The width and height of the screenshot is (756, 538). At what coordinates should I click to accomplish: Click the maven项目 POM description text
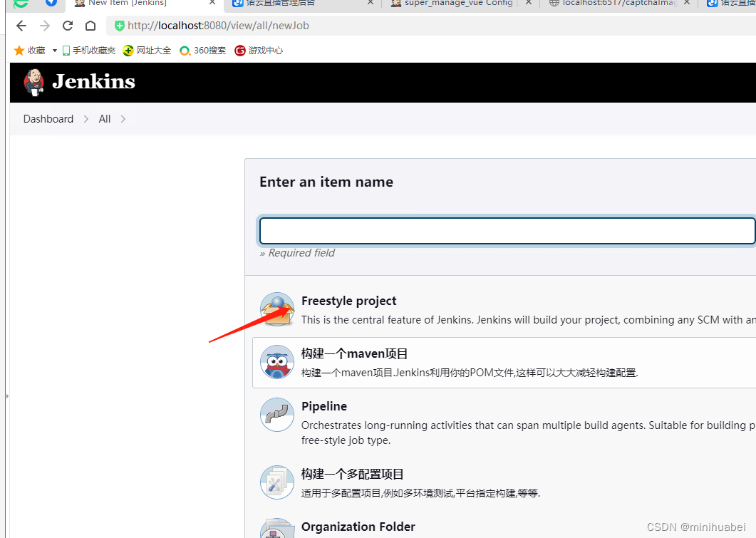click(x=470, y=373)
